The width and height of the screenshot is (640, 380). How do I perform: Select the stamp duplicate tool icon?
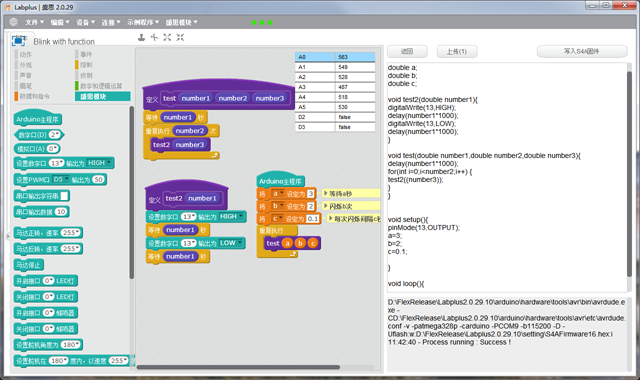[x=141, y=38]
